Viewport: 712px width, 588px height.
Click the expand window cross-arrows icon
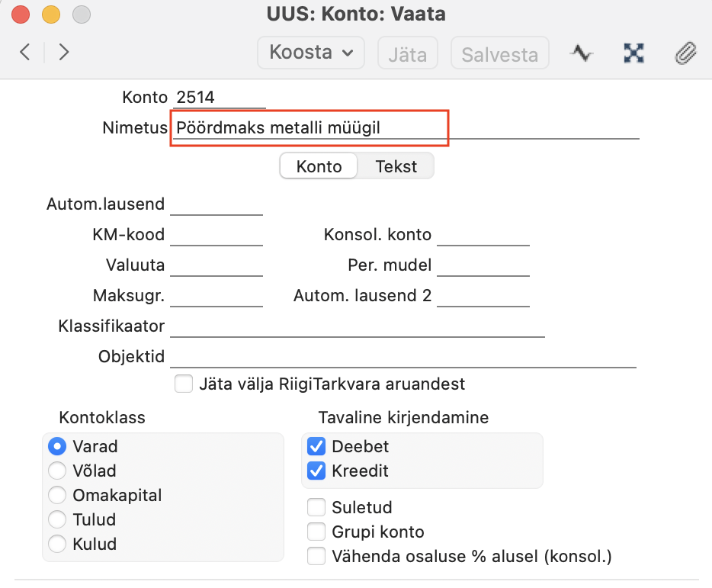(634, 53)
